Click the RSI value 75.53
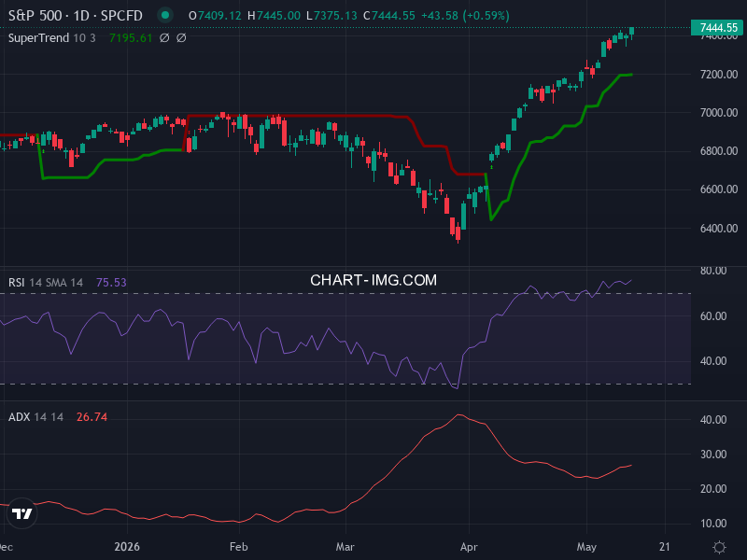This screenshot has height=560, width=747. click(x=111, y=283)
